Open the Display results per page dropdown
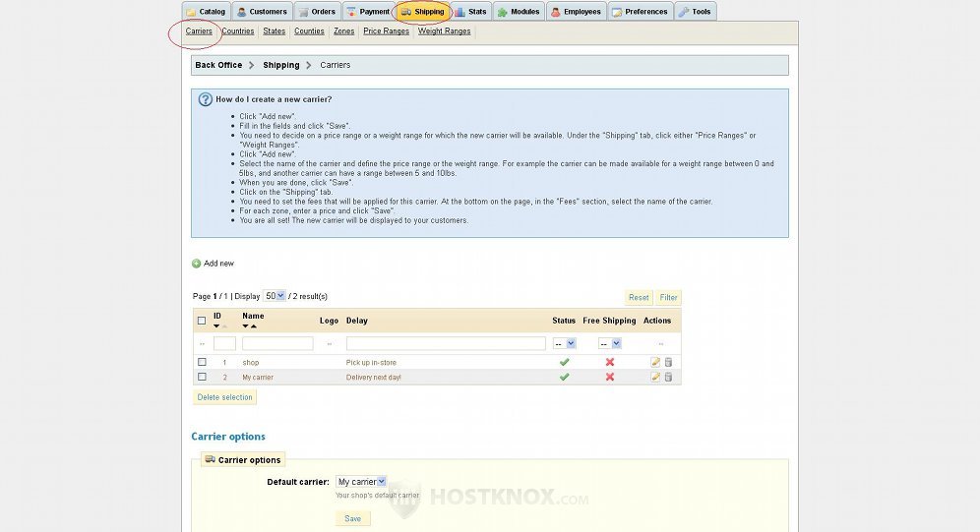The width and height of the screenshot is (980, 532). click(x=275, y=295)
